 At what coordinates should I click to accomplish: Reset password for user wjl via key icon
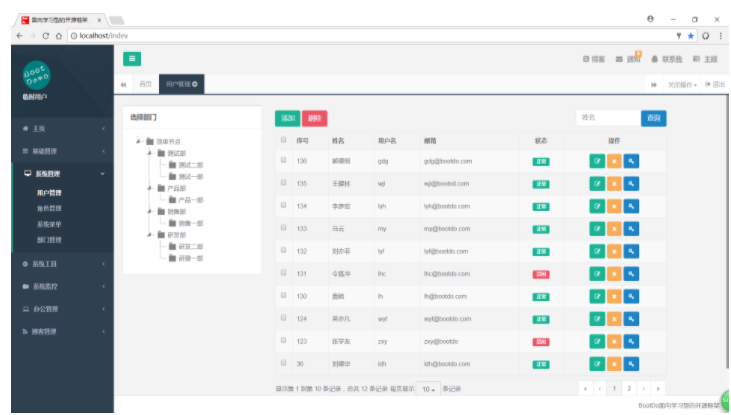point(631,184)
